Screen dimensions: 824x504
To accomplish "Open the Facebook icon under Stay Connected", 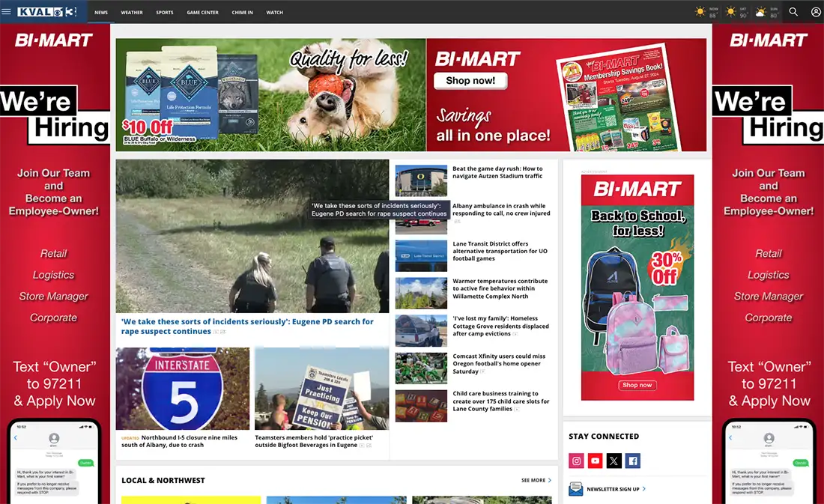I will click(633, 461).
